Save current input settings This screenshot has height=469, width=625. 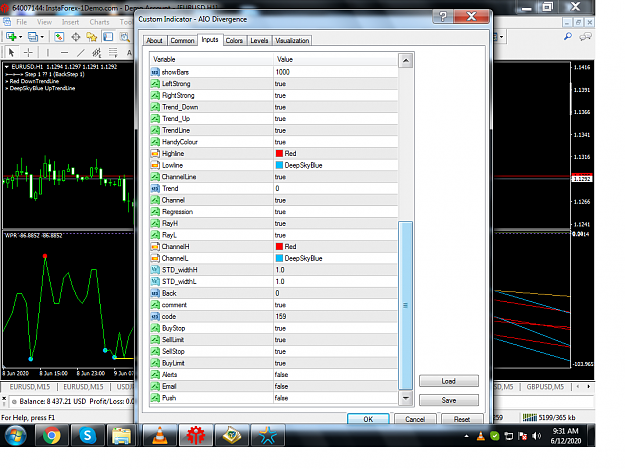pyautogui.click(x=448, y=400)
